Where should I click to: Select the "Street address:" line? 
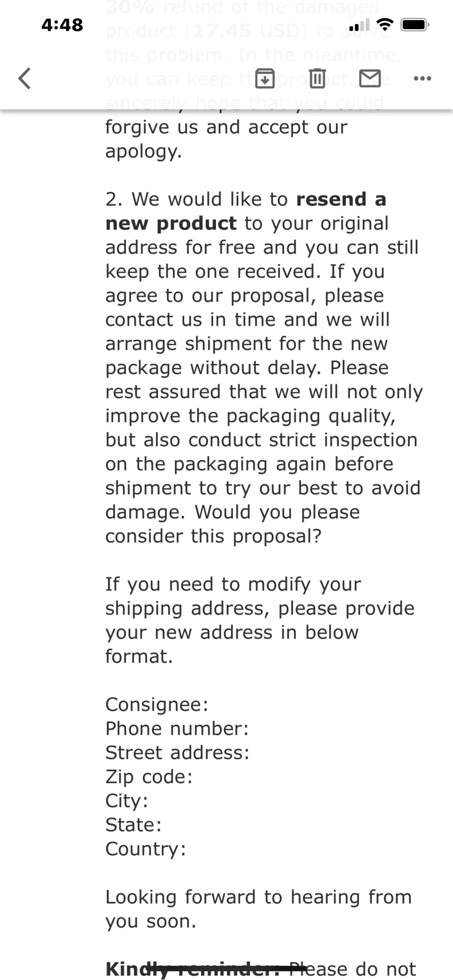tap(177, 752)
